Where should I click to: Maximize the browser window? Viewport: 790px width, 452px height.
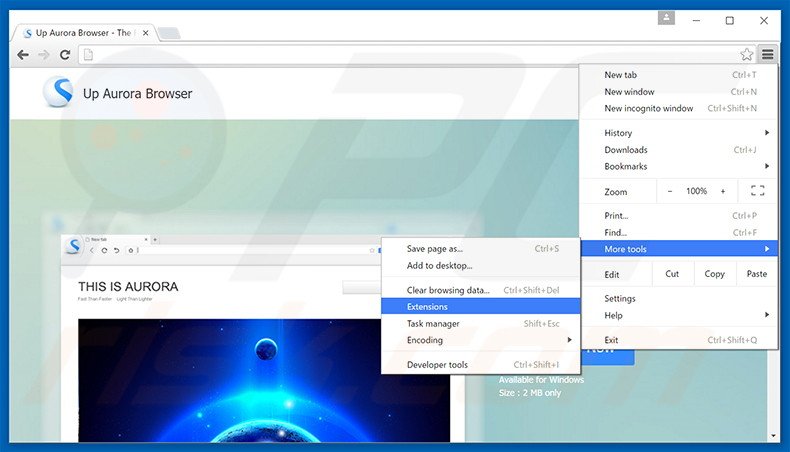(x=730, y=21)
